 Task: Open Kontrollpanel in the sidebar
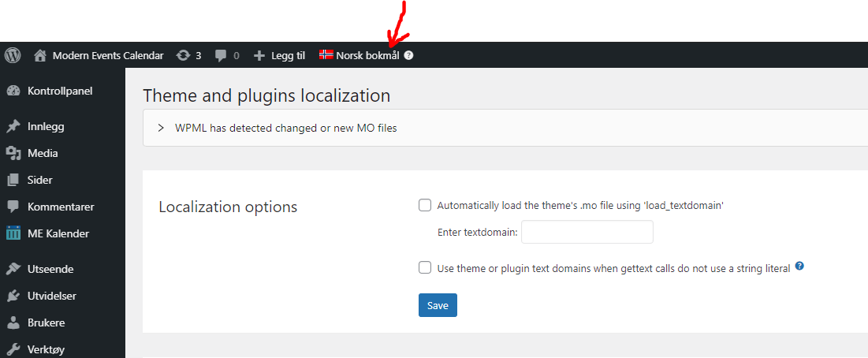(60, 91)
